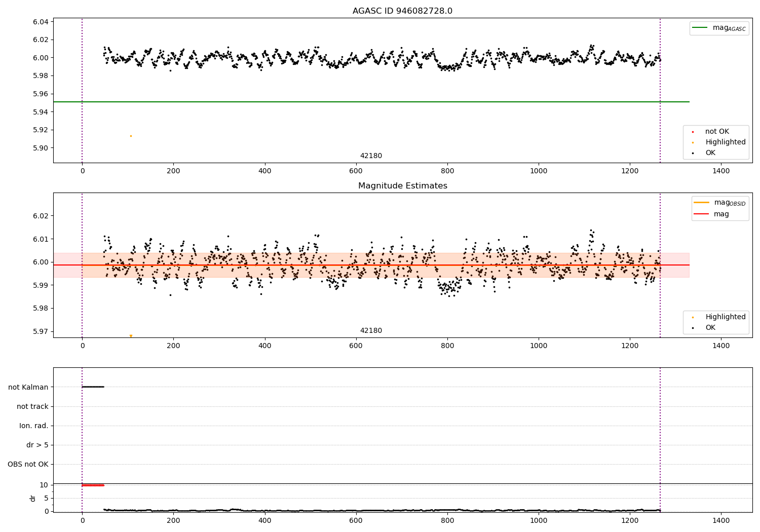Click the "600" x-axis tick under the bottom plot

(x=356, y=520)
